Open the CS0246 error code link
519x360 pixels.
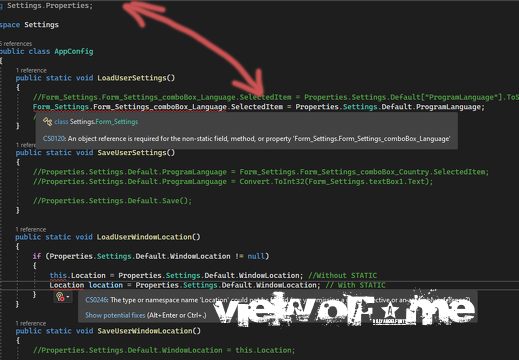tap(97, 300)
